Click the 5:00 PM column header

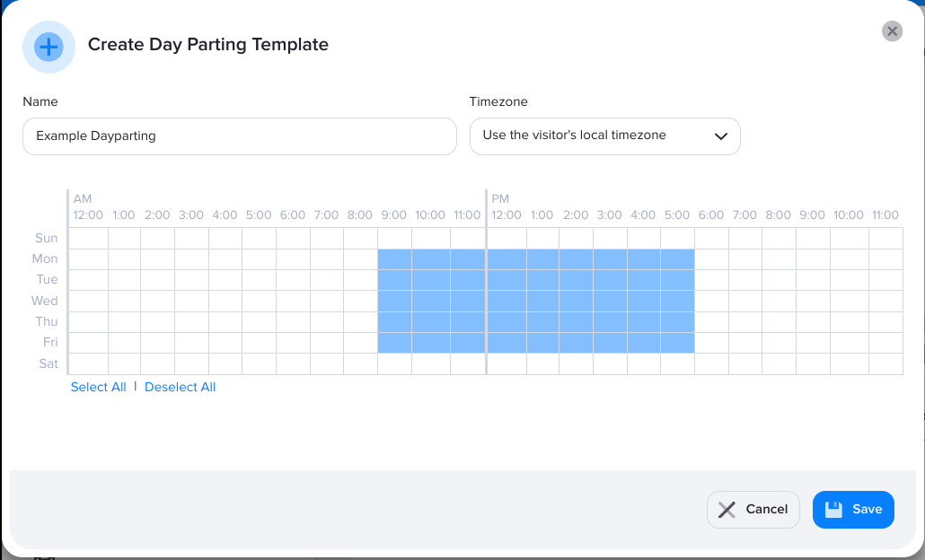pos(676,215)
